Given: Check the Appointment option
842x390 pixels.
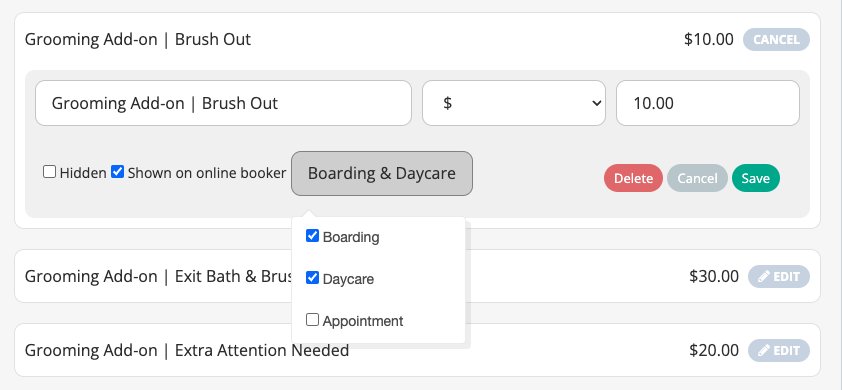Looking at the screenshot, I should [313, 320].
